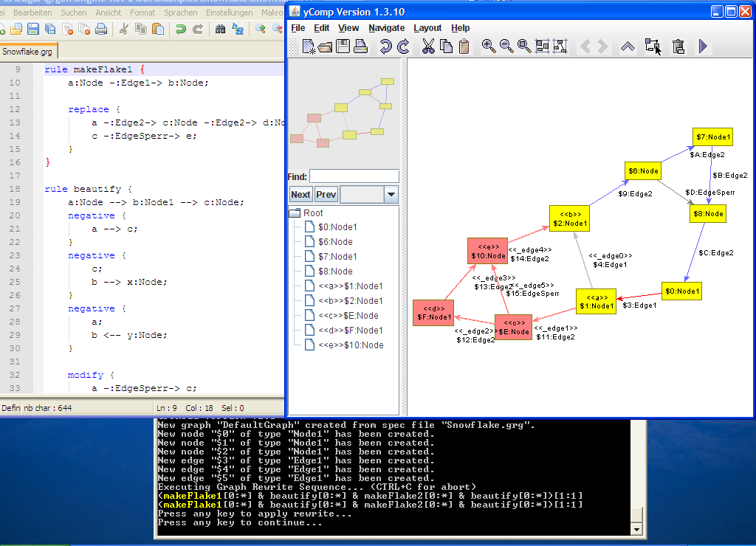Open the Layout menu in yComp
Image resolution: width=756 pixels, height=546 pixels.
coord(427,28)
